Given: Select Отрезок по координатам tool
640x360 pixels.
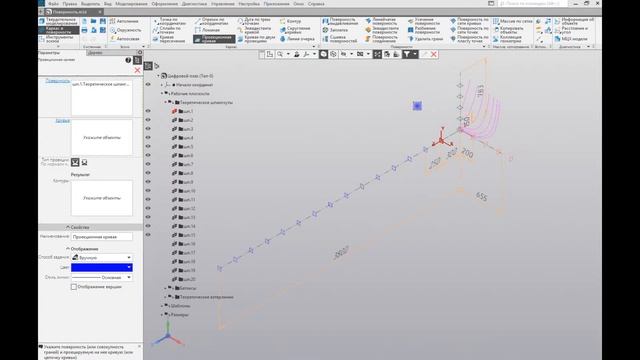Looking at the screenshot, I should click(212, 21).
